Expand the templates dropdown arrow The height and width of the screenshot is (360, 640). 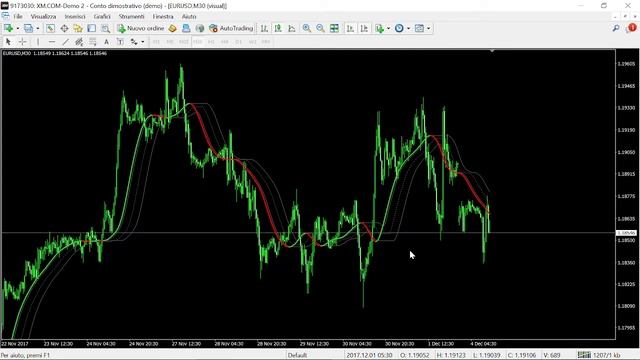[x=428, y=29]
